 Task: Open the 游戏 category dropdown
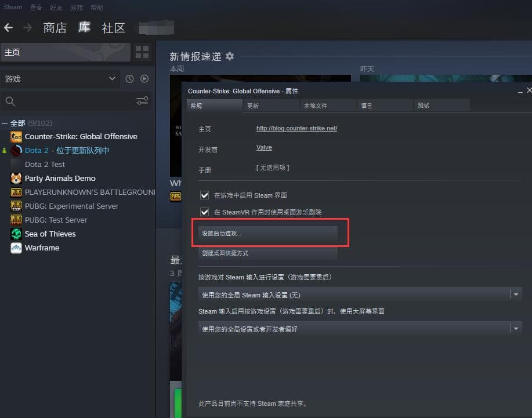(60, 79)
